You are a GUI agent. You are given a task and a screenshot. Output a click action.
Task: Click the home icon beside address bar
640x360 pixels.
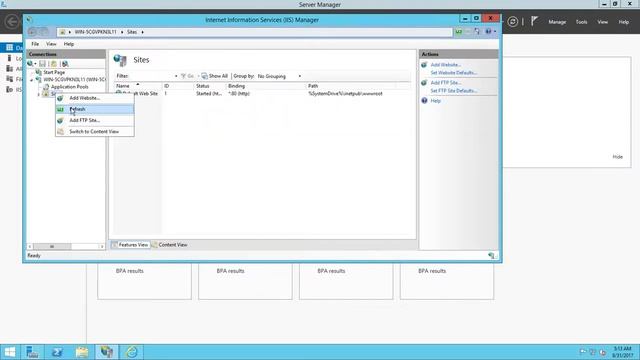(477, 31)
